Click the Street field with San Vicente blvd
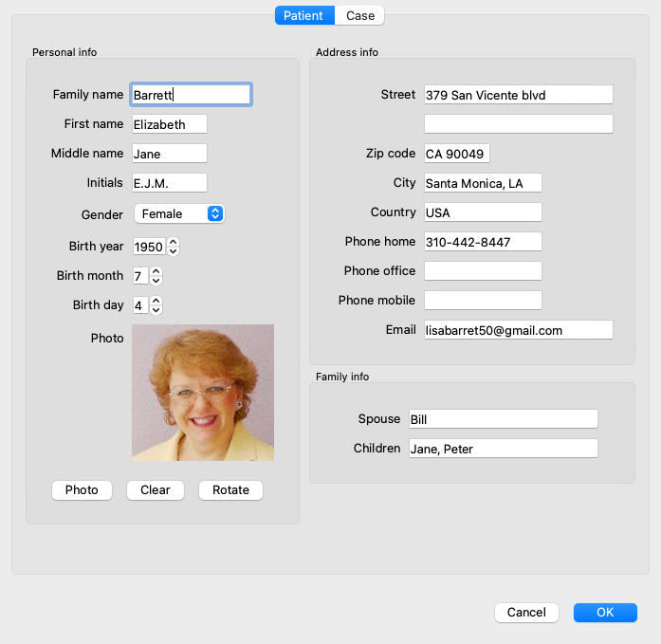Image resolution: width=661 pixels, height=644 pixels. pyautogui.click(x=519, y=95)
